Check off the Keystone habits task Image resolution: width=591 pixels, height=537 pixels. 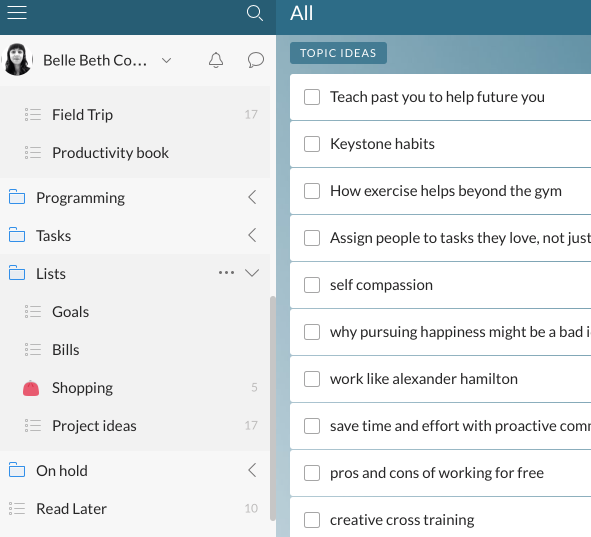(x=312, y=144)
